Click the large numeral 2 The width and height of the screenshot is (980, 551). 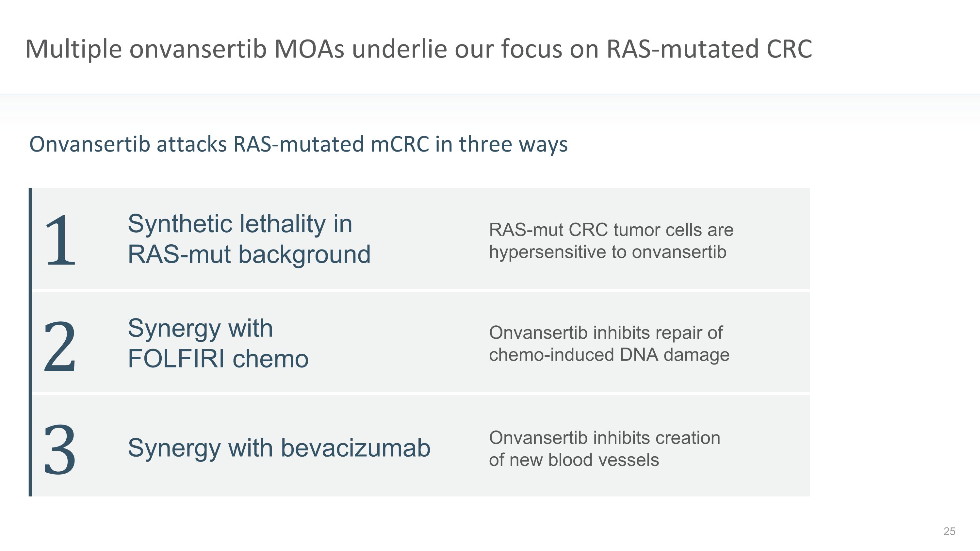pyautogui.click(x=60, y=346)
